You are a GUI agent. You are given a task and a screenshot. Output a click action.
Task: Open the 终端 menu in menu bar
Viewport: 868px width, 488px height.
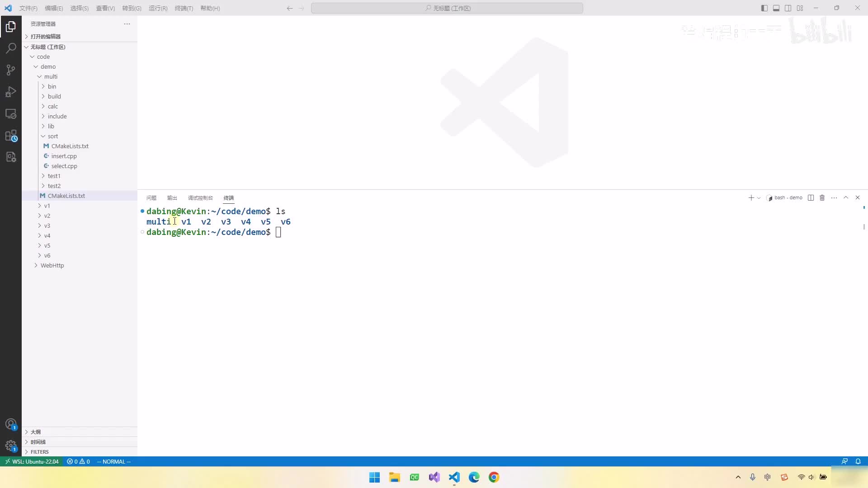(x=184, y=8)
